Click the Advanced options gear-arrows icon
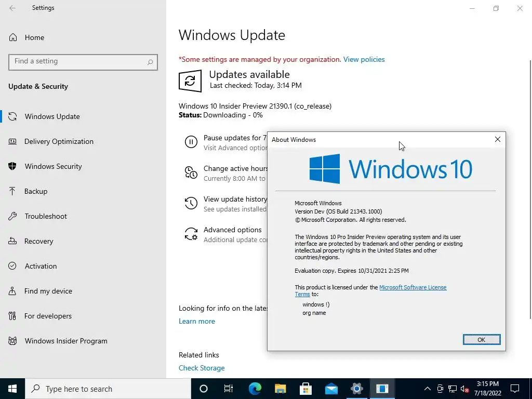This screenshot has width=532, height=399. tap(191, 234)
